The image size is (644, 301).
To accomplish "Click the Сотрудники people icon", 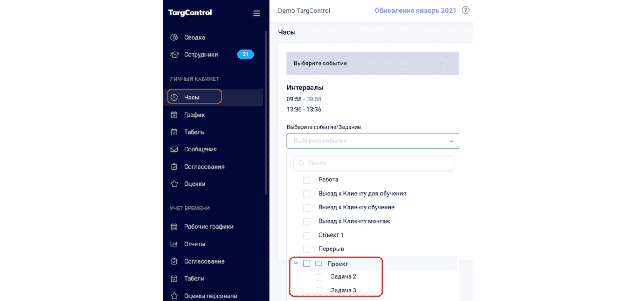I will click(x=174, y=55).
